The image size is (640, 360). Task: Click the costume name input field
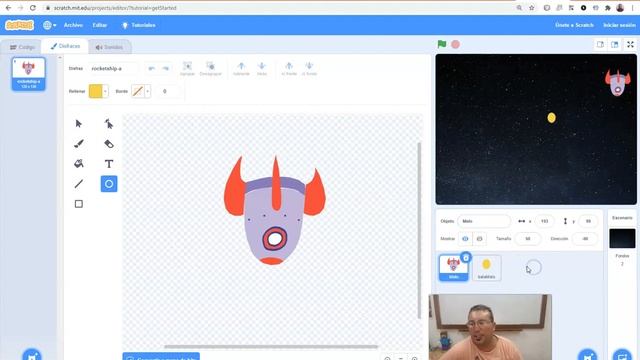click(x=113, y=68)
